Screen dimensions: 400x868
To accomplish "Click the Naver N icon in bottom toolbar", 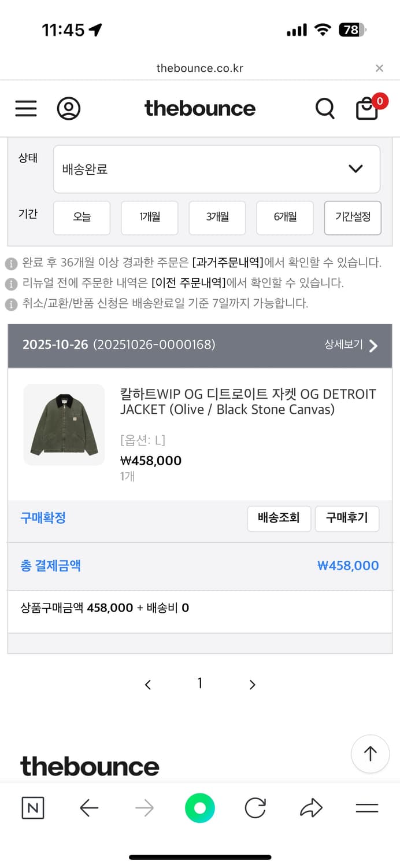I will [x=32, y=808].
